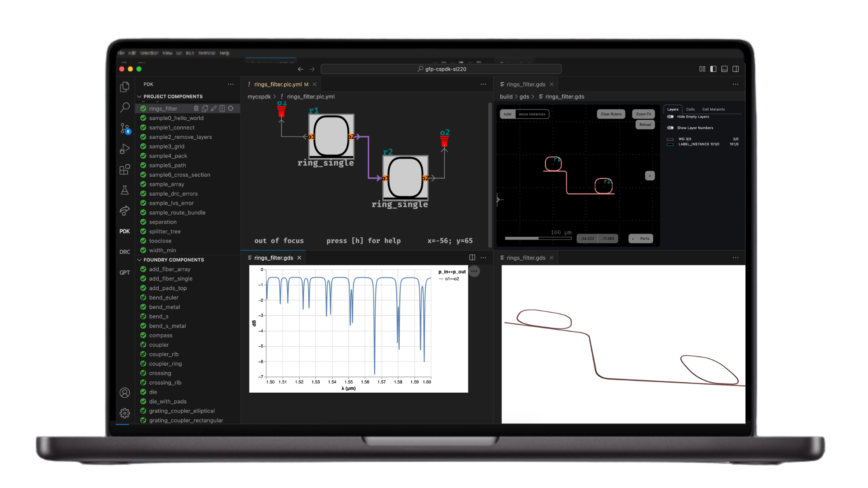The width and height of the screenshot is (868, 488).
Task: Click the copy icon on rings_filter row
Action: tap(205, 108)
